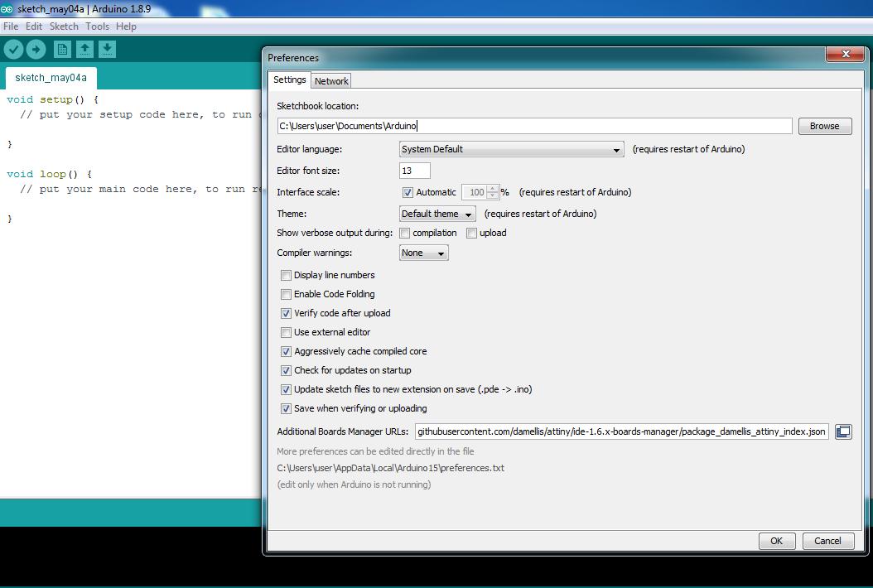Click the Arduino logo in the title bar
This screenshot has height=588, width=873.
click(7, 9)
